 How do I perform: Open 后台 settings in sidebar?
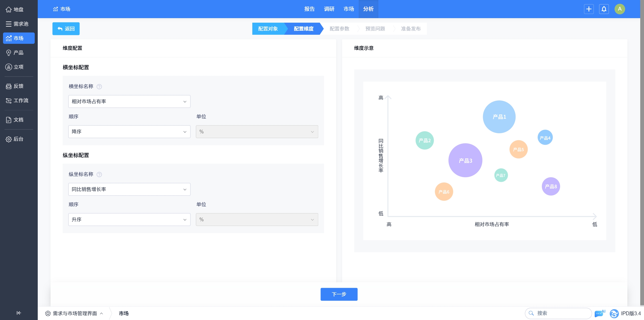click(18, 139)
